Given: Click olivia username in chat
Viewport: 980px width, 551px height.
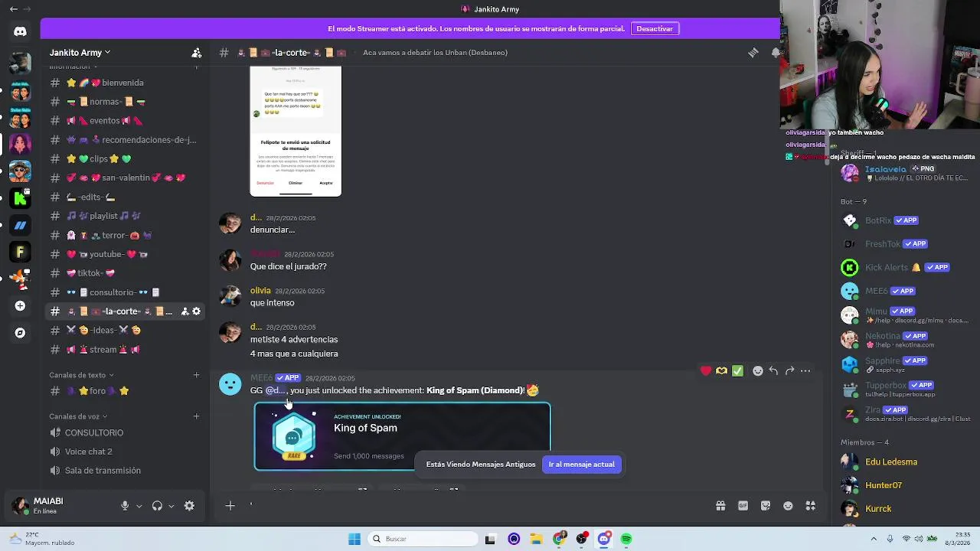Looking at the screenshot, I should click(x=260, y=291).
